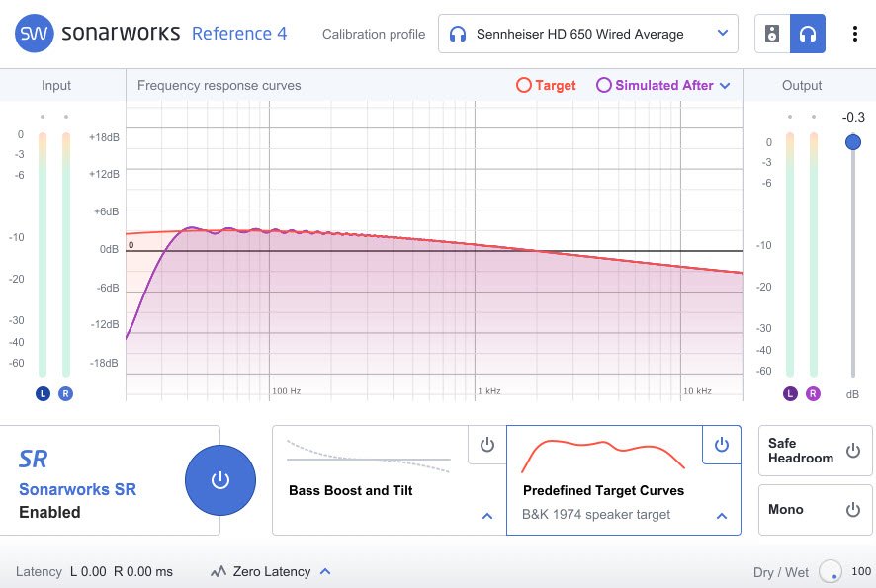Switch to speaker calibration mode icon
This screenshot has width=876, height=588.
[772, 34]
